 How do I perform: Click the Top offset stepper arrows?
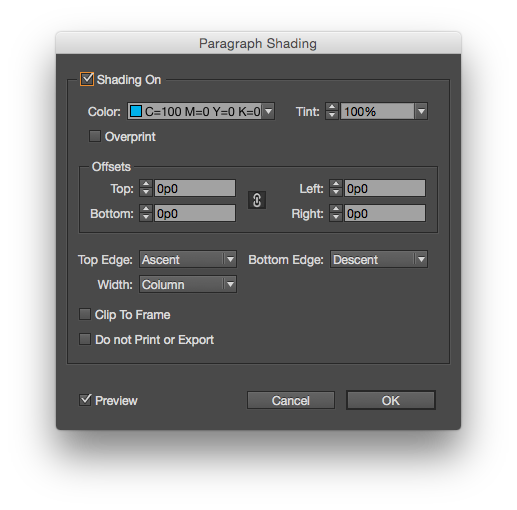tap(146, 188)
